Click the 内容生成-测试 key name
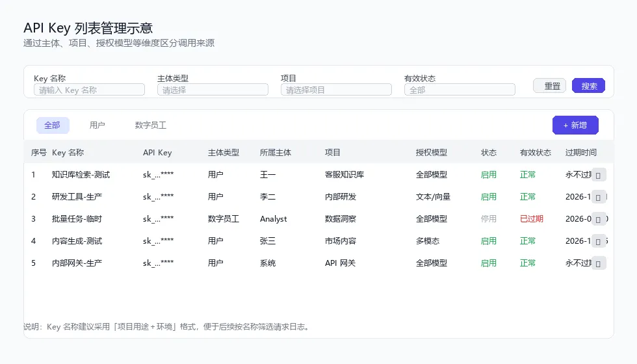This screenshot has height=364, width=637. [x=77, y=241]
